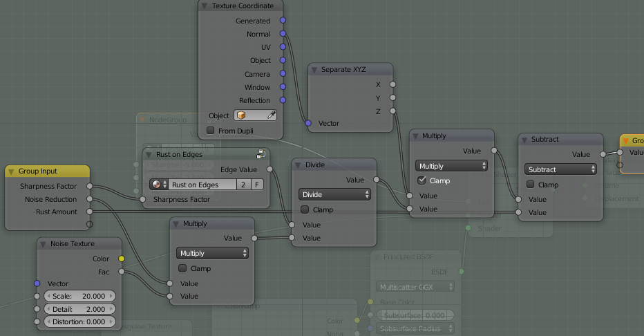
Task: Open the operation dropdown of the Multiply node beside Subtract
Action: coord(451,166)
